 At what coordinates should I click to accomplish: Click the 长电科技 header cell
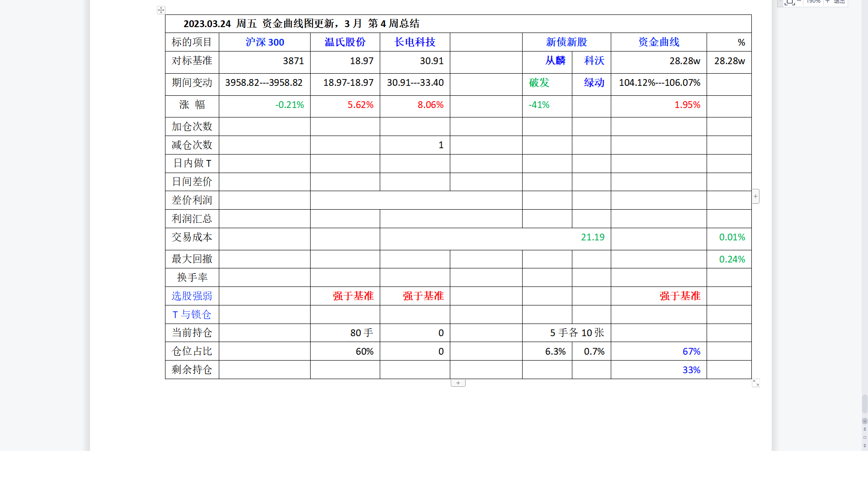(415, 42)
